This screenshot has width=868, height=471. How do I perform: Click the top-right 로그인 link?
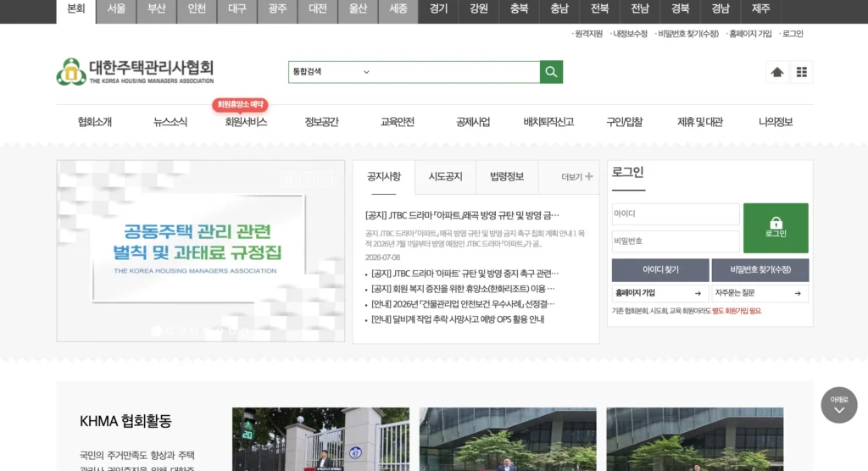[793, 34]
